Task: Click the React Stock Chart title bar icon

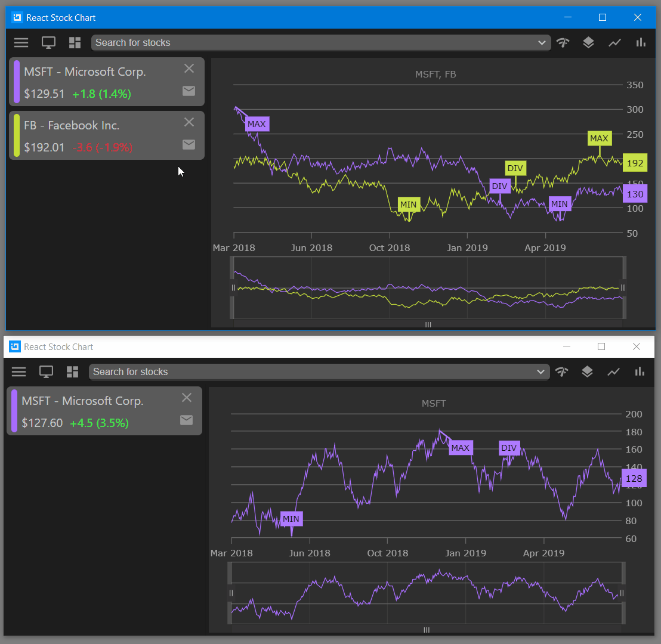Action: click(x=16, y=17)
